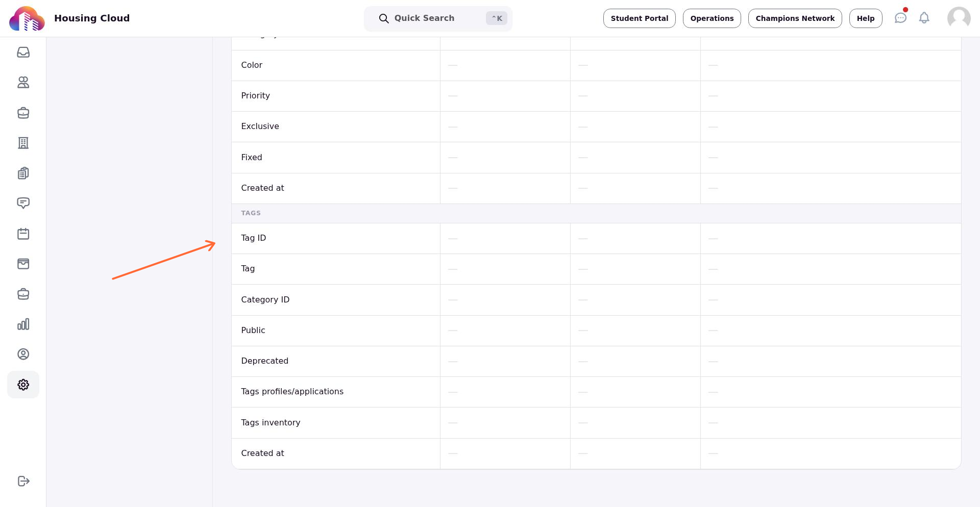Open the bell notifications icon

click(924, 18)
